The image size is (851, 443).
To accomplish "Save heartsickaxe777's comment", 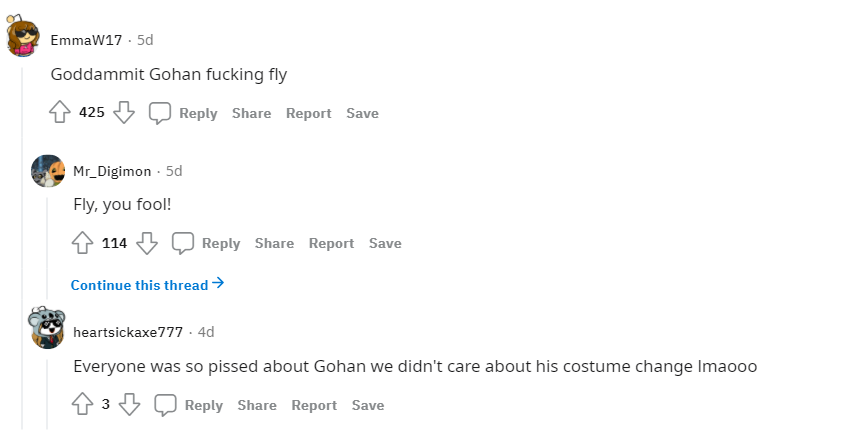I will point(367,405).
